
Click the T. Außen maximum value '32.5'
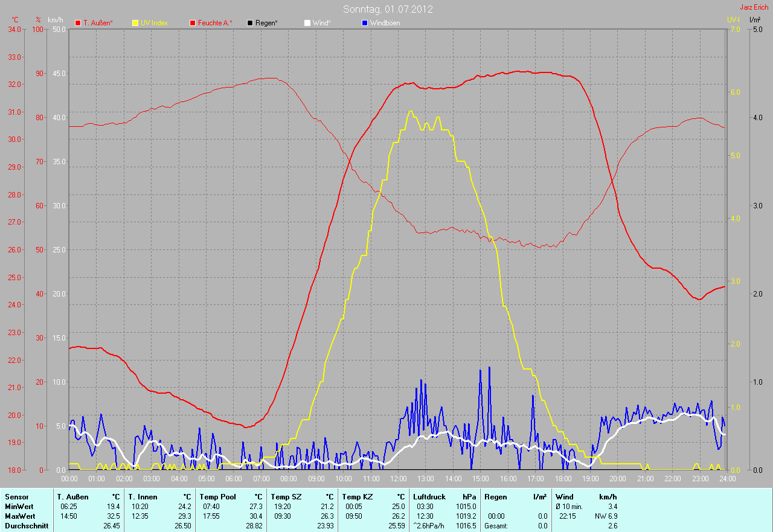point(114,516)
